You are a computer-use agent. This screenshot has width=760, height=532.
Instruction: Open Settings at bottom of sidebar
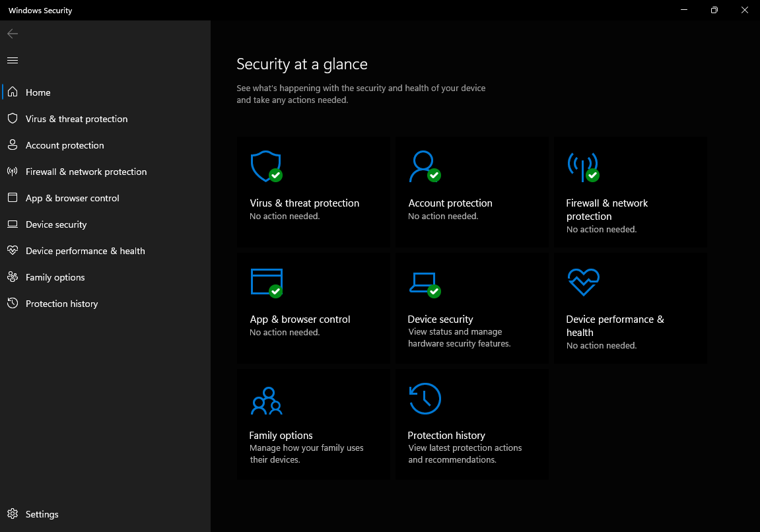pyautogui.click(x=105, y=514)
